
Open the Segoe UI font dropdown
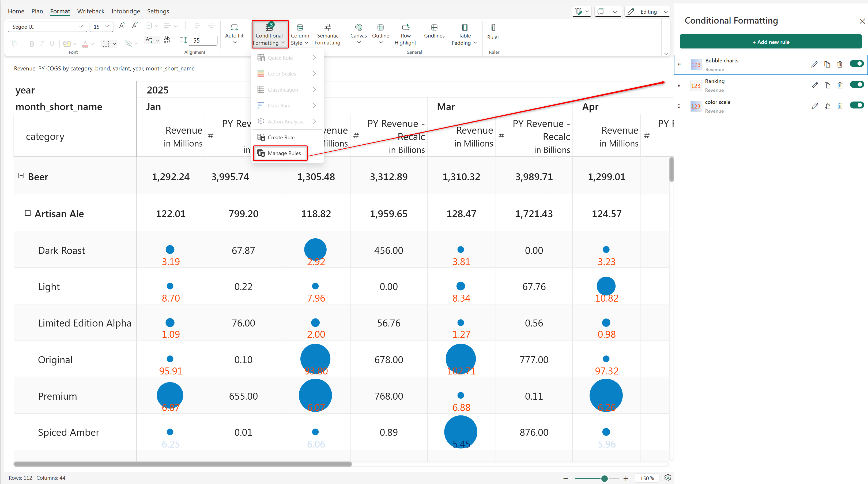pos(47,27)
